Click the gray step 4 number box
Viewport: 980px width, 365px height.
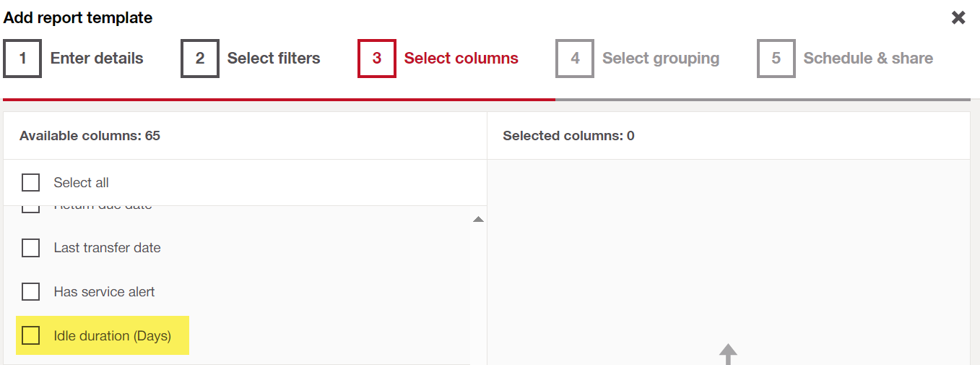click(575, 59)
